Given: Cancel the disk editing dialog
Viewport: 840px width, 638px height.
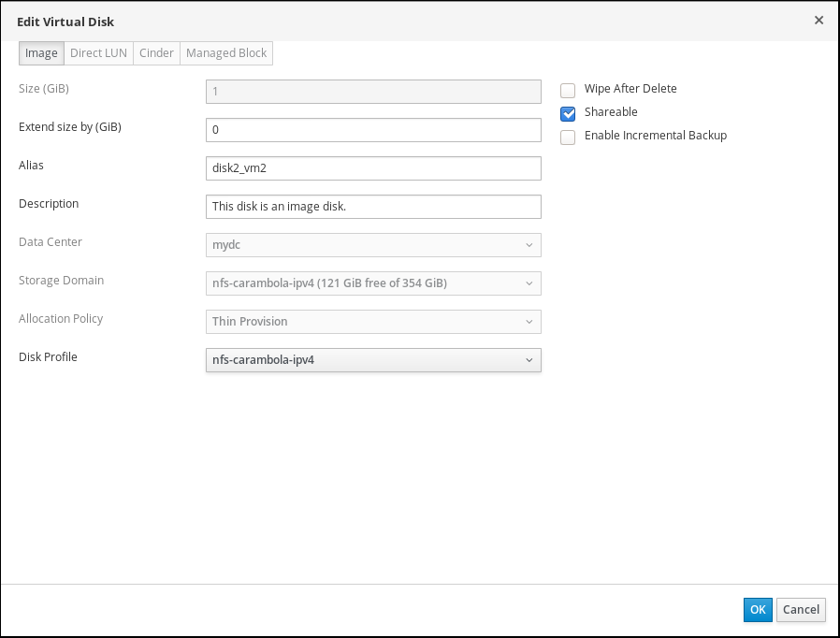Looking at the screenshot, I should tap(801, 610).
